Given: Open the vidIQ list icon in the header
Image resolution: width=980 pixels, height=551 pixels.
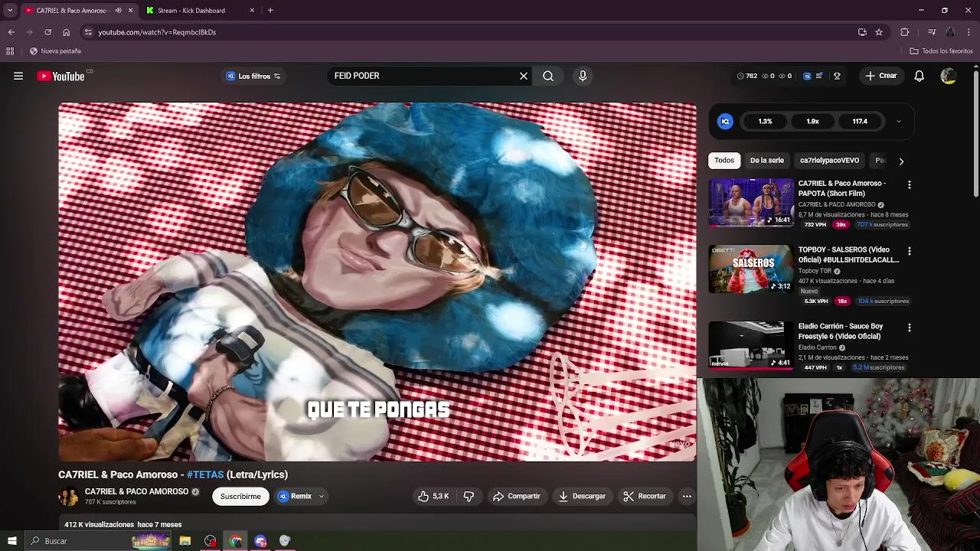Looking at the screenshot, I should tap(819, 76).
